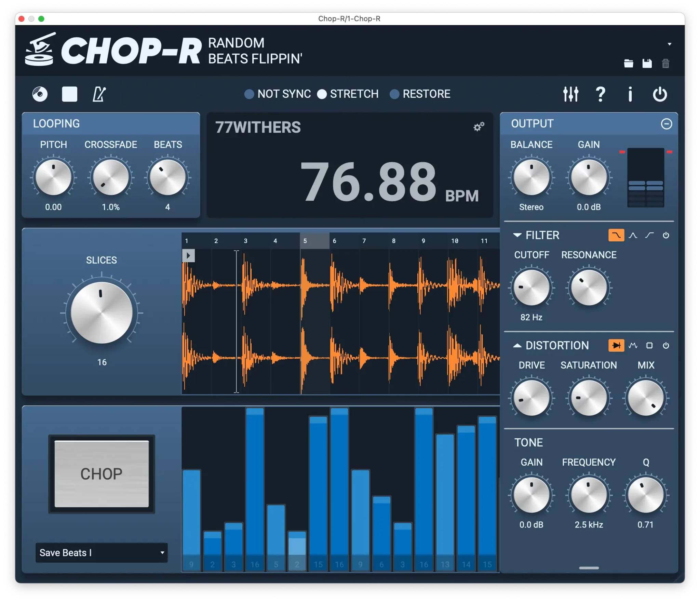
Task: Click the CROSSFADE knob
Action: [x=111, y=177]
